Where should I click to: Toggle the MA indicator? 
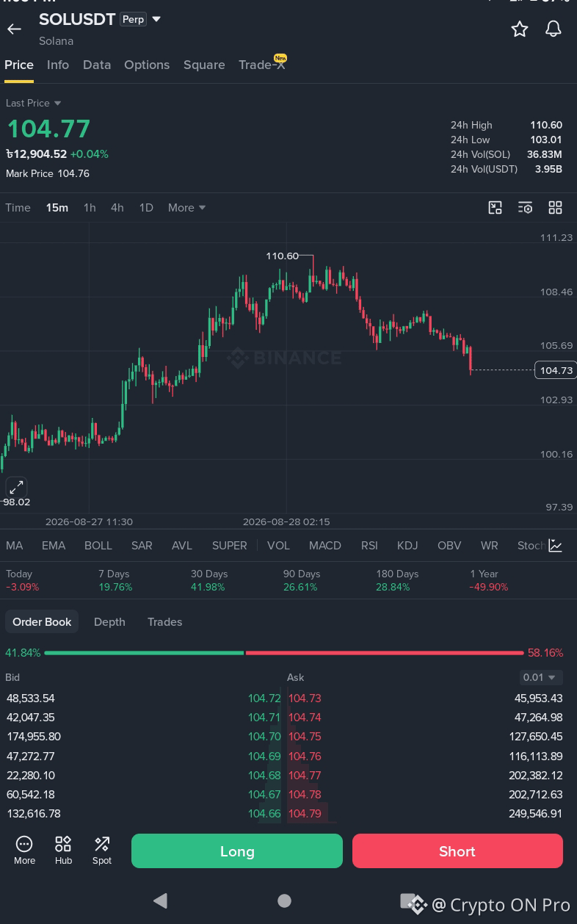[15, 546]
